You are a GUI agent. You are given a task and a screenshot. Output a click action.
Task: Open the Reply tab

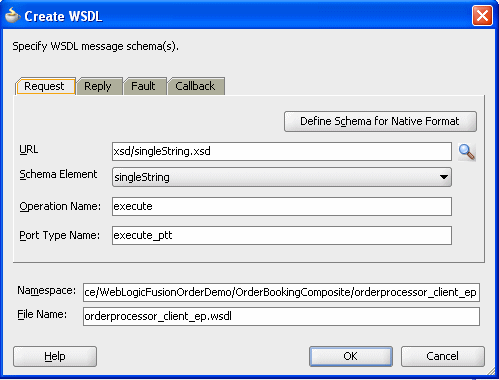click(x=99, y=86)
